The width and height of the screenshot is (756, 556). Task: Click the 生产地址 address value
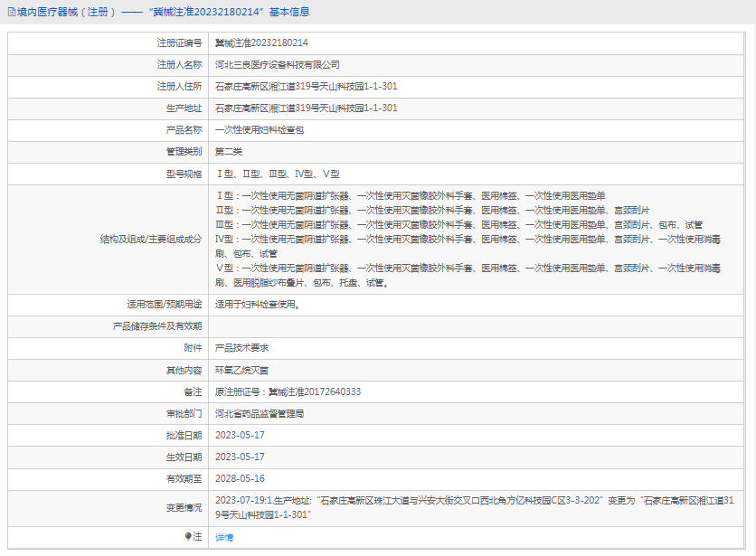(x=307, y=108)
